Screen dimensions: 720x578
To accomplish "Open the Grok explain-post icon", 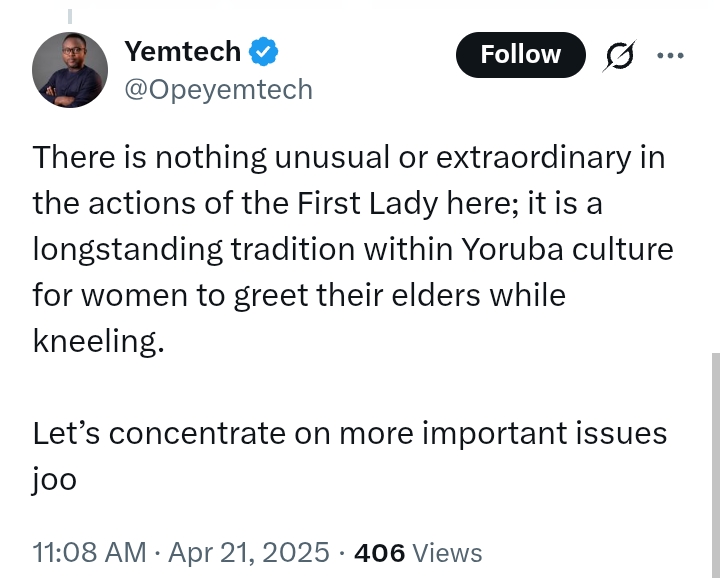I will (x=619, y=56).
